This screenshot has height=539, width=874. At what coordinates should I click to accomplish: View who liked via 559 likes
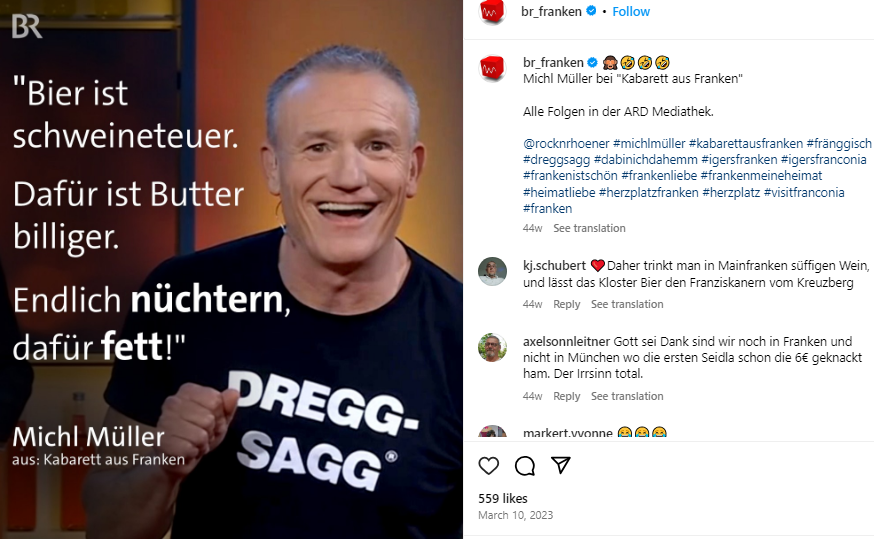pos(503,498)
